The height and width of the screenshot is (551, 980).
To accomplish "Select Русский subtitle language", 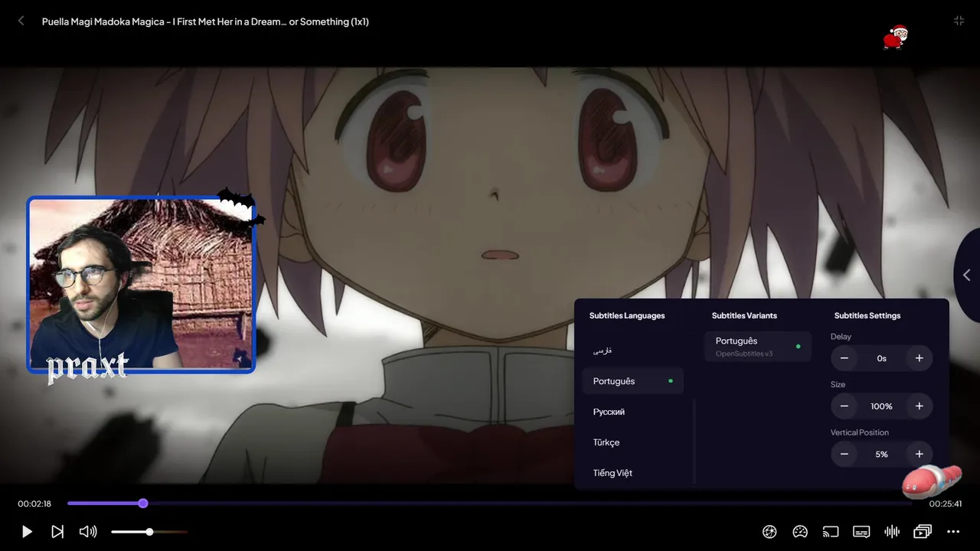I will tap(632, 412).
